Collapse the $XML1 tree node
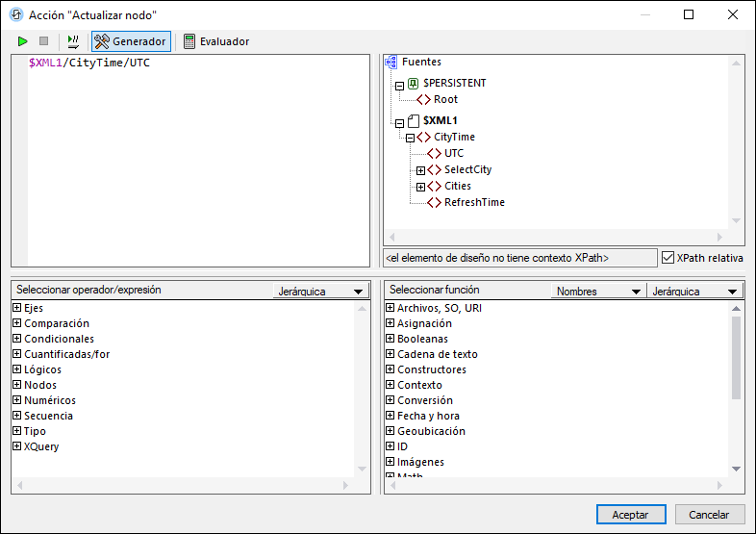The height and width of the screenshot is (534, 756). click(400, 122)
